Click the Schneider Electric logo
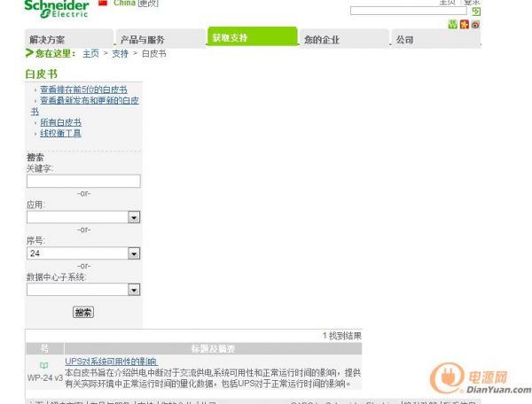 pos(57,8)
